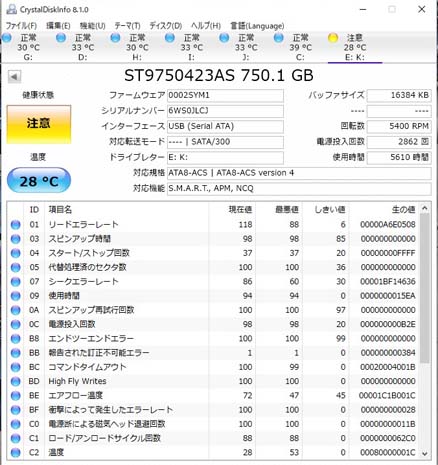The image size is (438, 465).
Task: Click the transfer mode field SATA/300
Action: (x=225, y=142)
